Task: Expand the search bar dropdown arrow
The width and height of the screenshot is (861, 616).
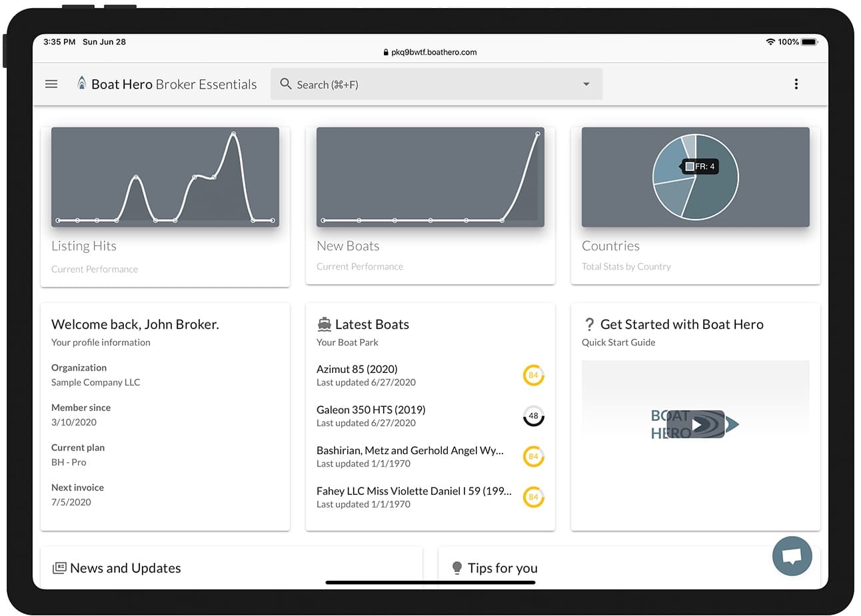Action: tap(586, 84)
